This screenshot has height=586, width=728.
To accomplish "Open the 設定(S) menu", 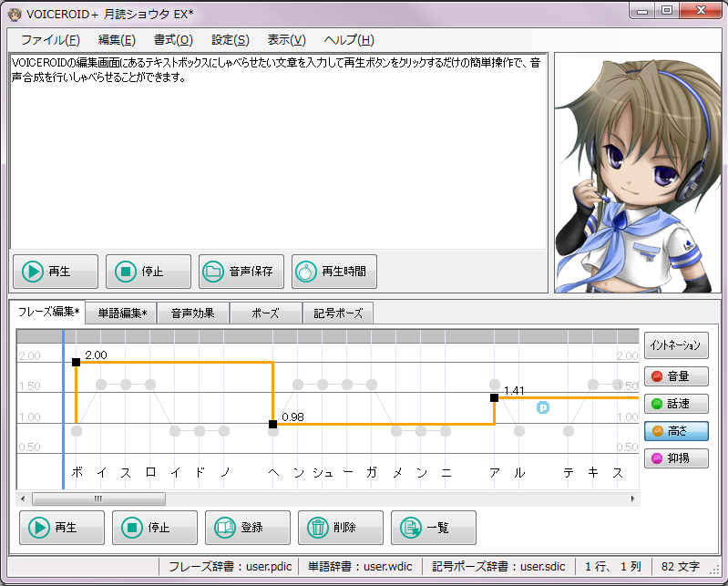I will pos(231,40).
